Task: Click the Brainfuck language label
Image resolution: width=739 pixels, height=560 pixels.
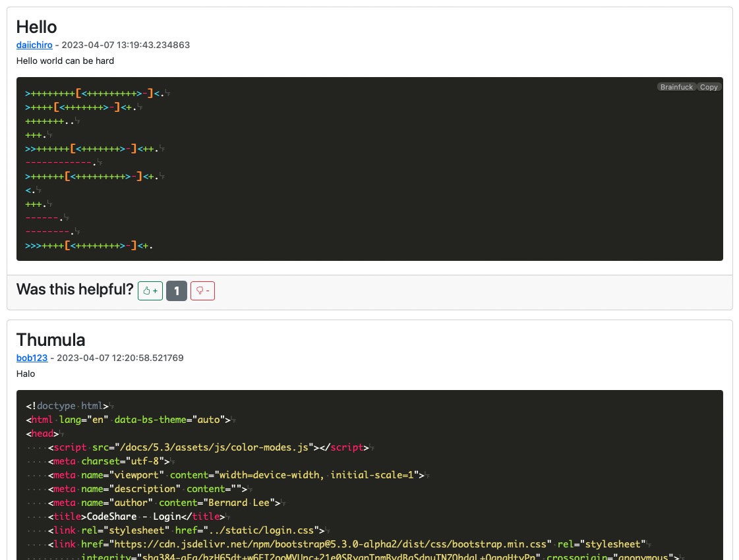Action: pyautogui.click(x=676, y=87)
